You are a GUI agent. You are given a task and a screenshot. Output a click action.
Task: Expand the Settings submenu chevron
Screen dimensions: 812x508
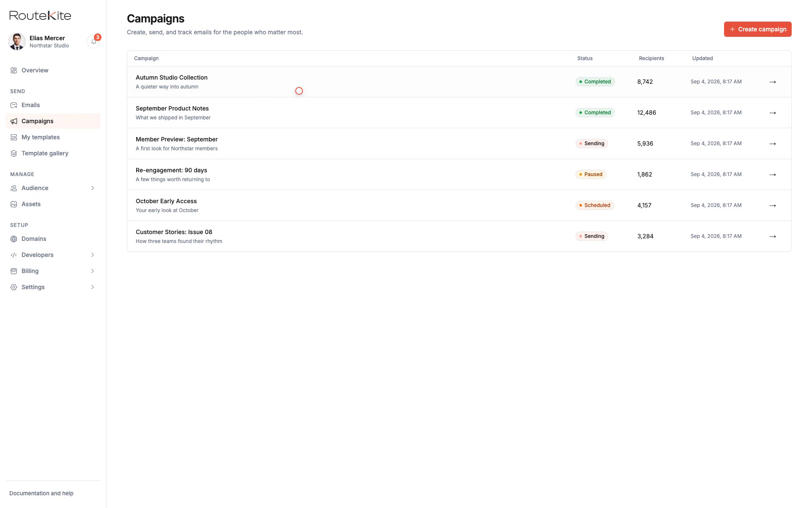93,287
